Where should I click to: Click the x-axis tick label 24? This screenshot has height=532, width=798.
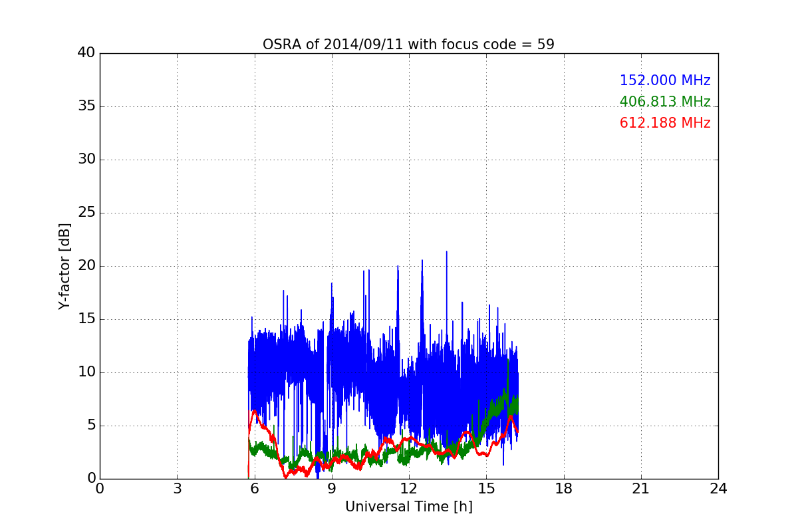click(718, 489)
